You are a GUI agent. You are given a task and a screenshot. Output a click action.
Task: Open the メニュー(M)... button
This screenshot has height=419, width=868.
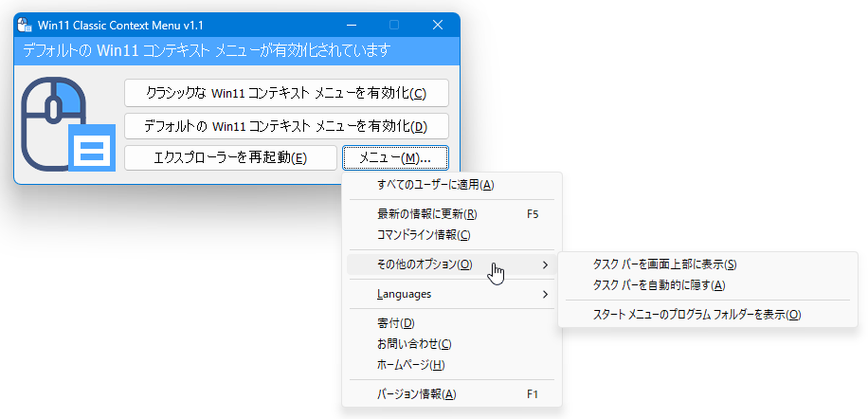(x=395, y=158)
